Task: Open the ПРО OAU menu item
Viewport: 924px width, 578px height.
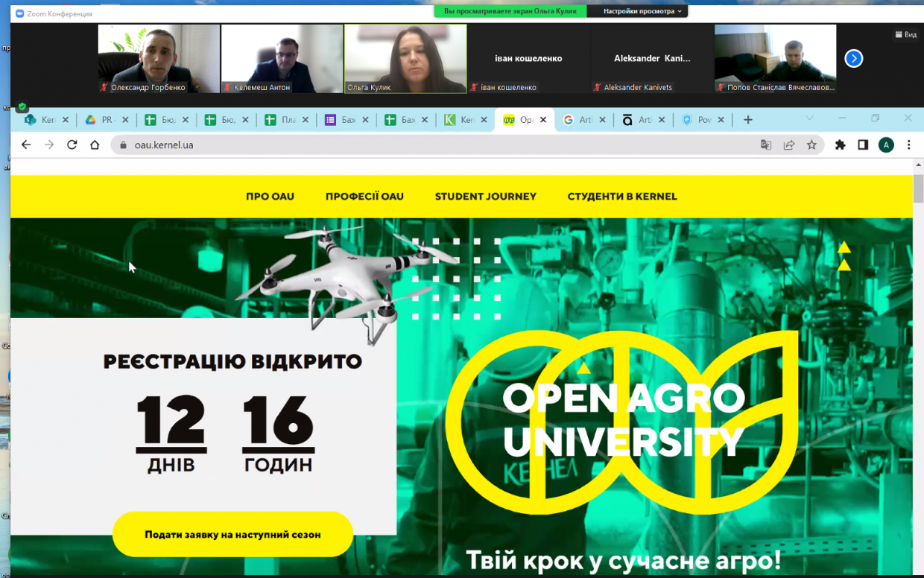Action: click(270, 197)
